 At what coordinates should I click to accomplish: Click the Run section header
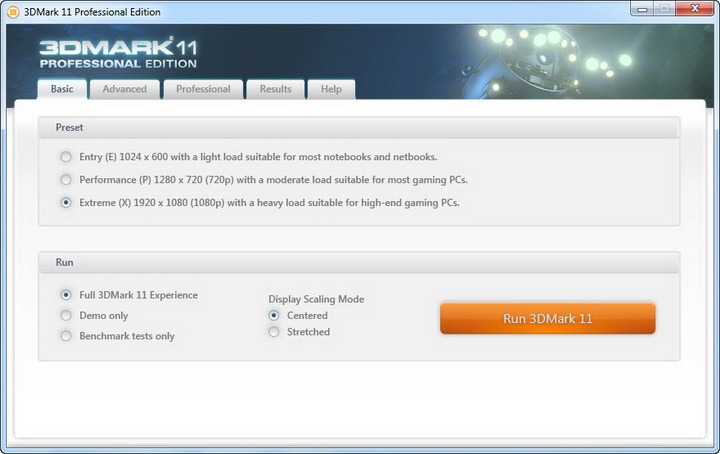pyautogui.click(x=359, y=263)
